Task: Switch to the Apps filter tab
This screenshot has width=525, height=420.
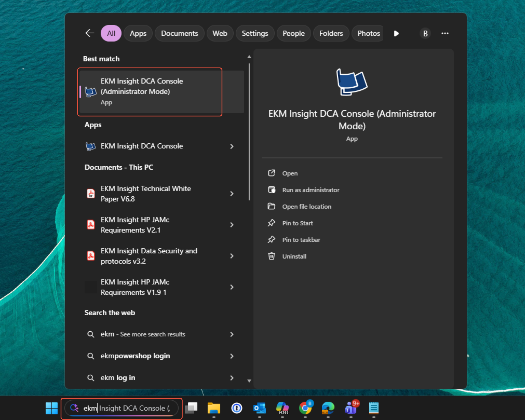Action: click(138, 33)
